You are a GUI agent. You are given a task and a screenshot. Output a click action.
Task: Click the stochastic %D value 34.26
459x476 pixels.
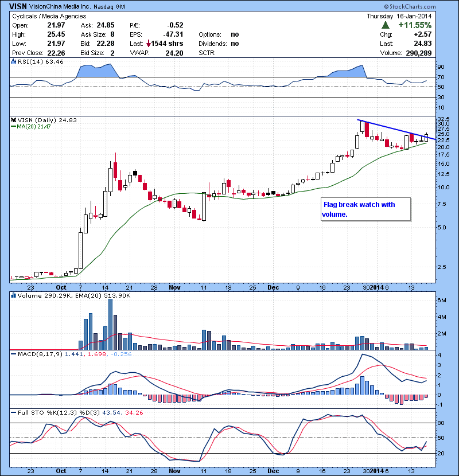point(134,413)
